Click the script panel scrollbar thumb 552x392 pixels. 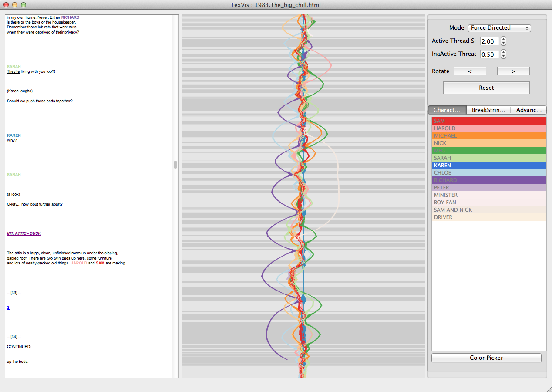click(175, 165)
